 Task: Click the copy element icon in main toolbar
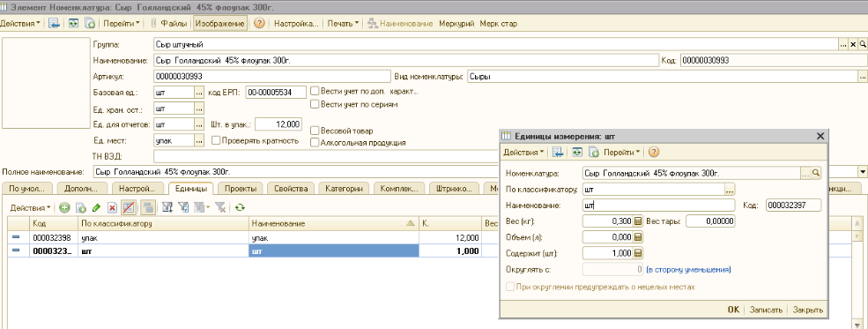[x=90, y=24]
